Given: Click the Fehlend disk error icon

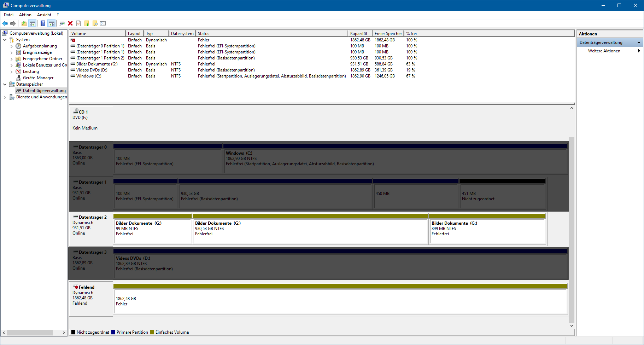Looking at the screenshot, I should pyautogui.click(x=76, y=287).
